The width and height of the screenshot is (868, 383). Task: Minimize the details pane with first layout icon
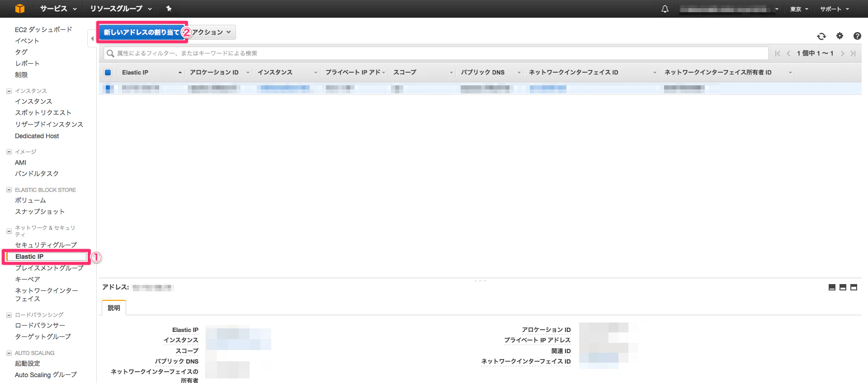coord(832,287)
